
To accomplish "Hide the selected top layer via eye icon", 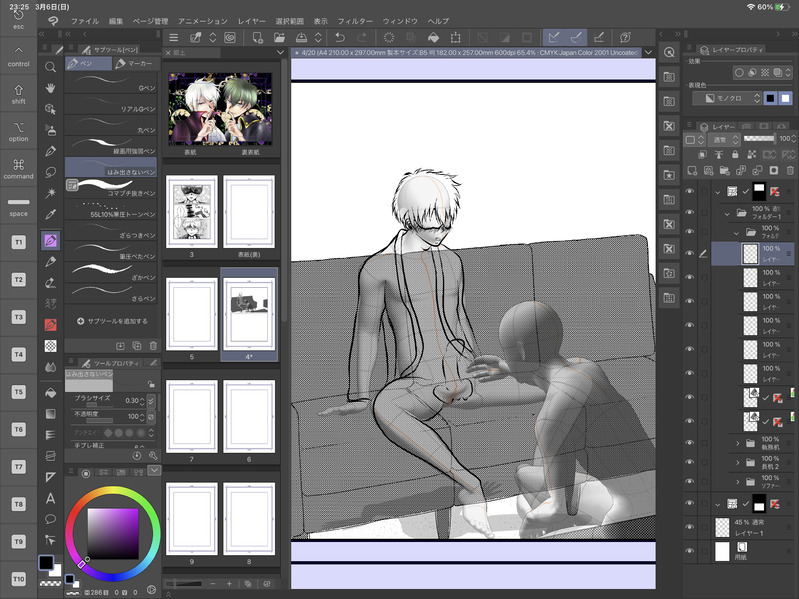I will point(689,253).
